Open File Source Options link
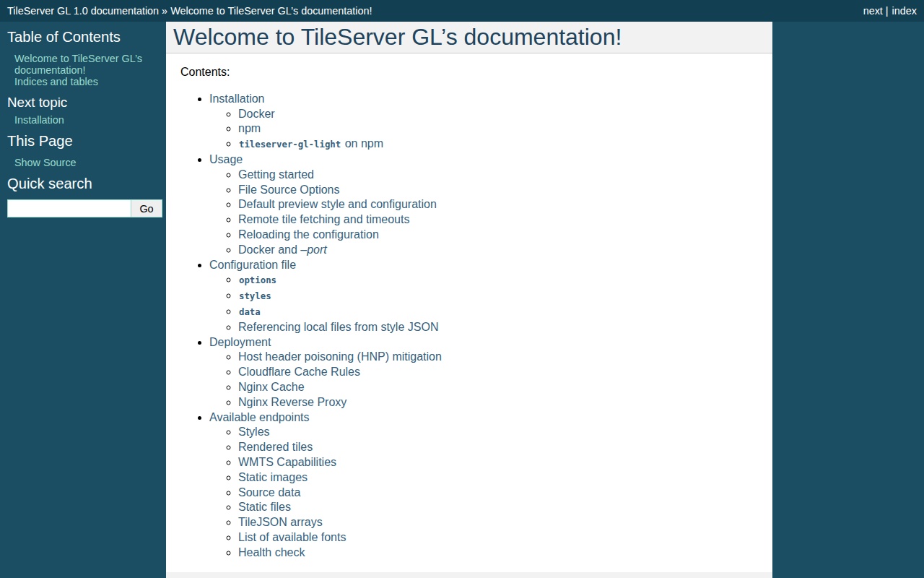Image resolution: width=924 pixels, height=578 pixels. point(289,189)
